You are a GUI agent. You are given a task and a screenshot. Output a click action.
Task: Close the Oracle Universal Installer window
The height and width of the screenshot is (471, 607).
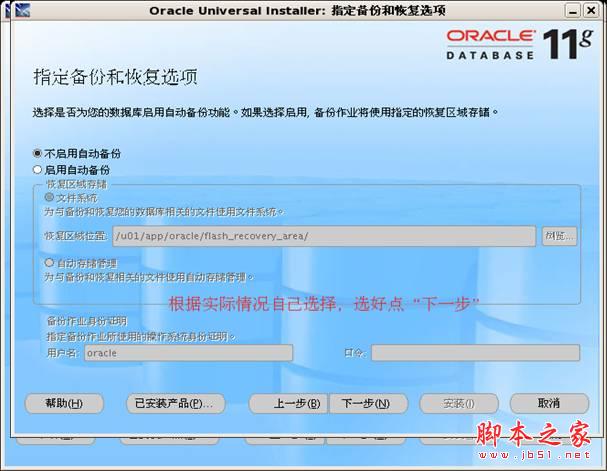[591, 11]
